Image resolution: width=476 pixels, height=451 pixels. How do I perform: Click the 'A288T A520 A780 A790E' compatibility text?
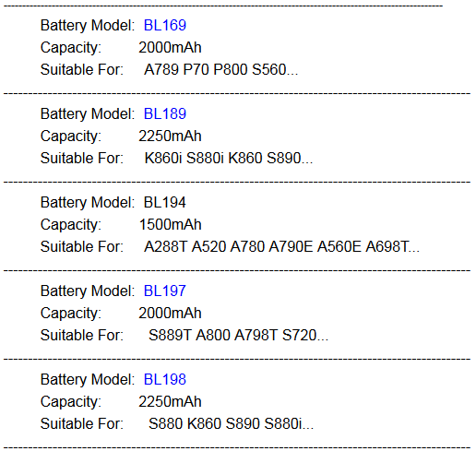tap(229, 247)
